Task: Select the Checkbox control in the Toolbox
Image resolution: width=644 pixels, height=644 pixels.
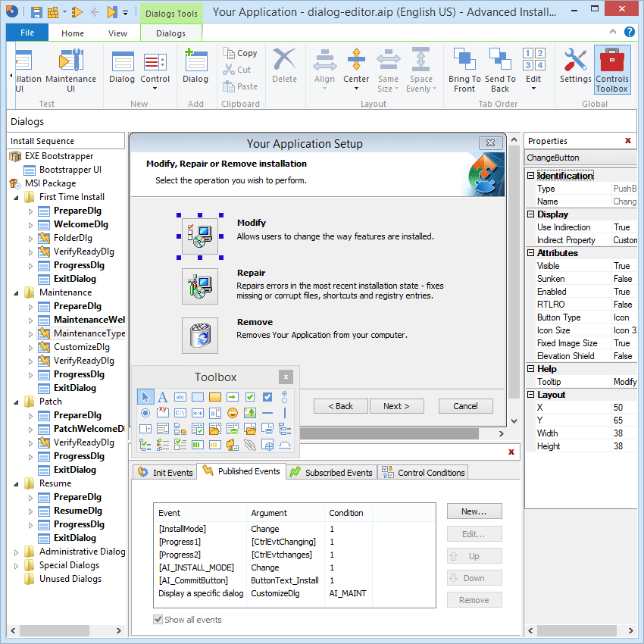Action: [251, 396]
